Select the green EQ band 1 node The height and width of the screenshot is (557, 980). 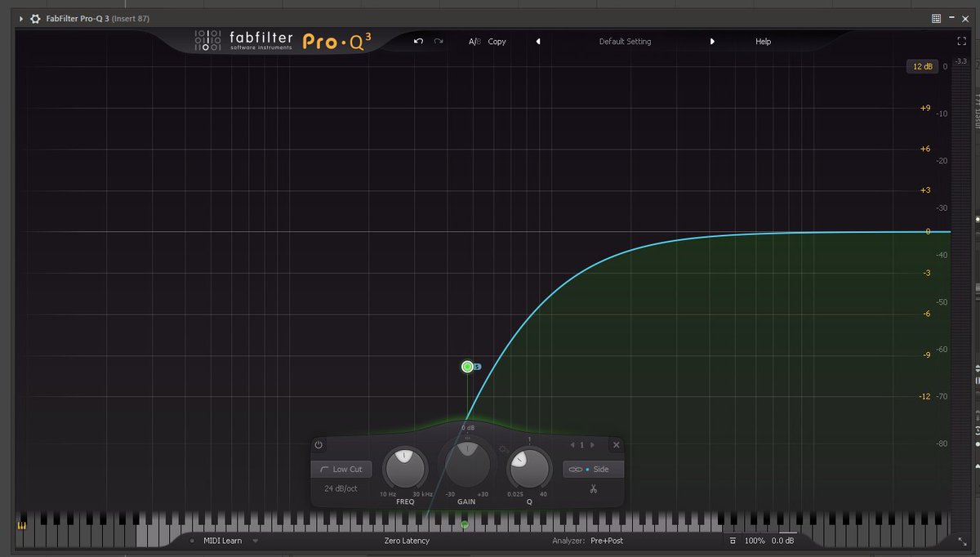point(467,367)
